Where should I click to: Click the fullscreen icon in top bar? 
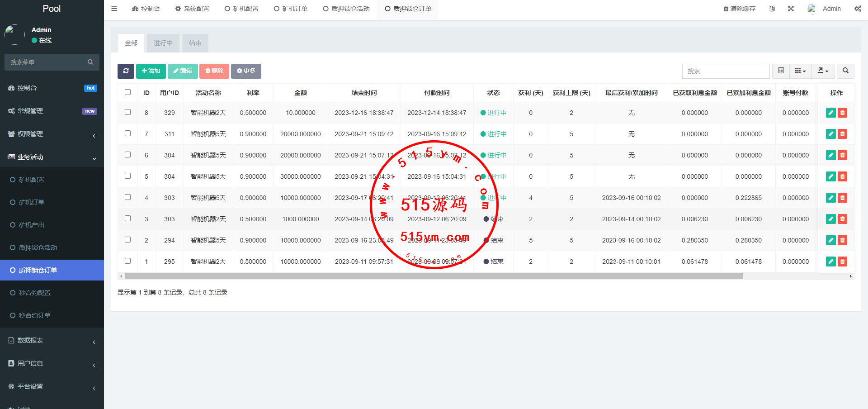(791, 9)
